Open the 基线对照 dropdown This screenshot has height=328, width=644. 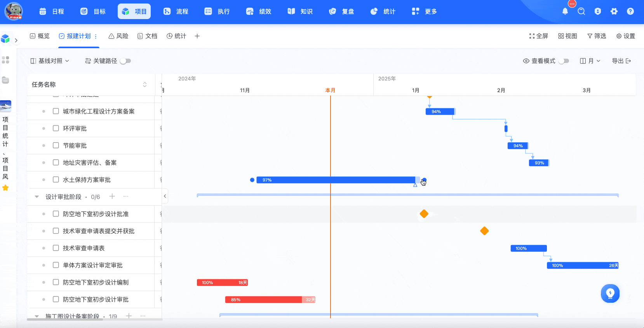50,61
